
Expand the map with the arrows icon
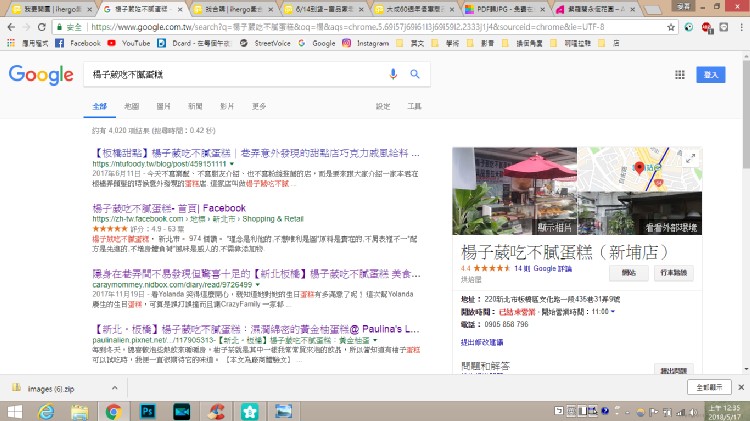coord(690,159)
